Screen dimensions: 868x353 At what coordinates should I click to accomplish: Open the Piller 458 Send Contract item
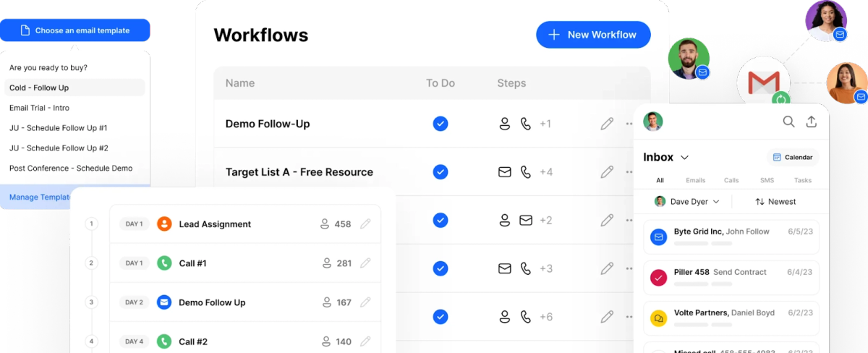(731, 278)
